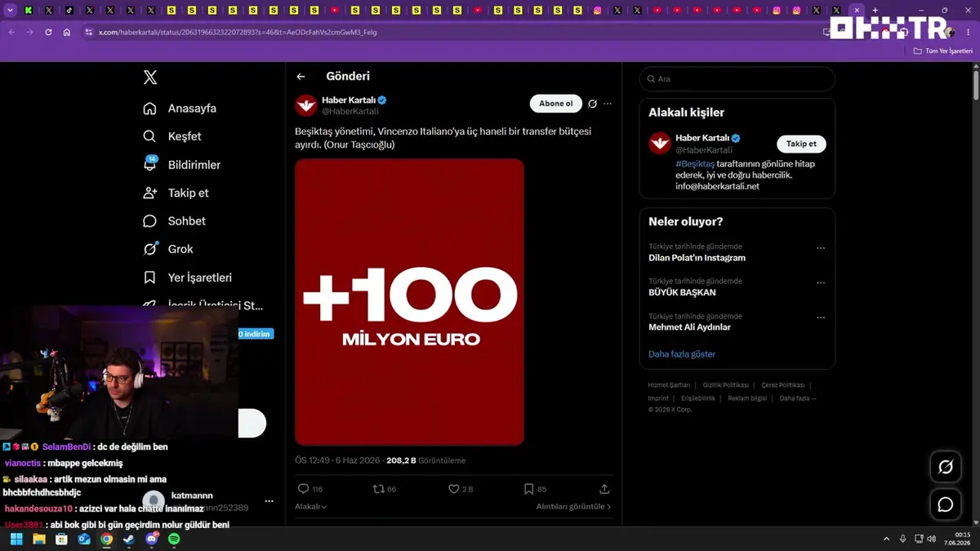
Task: Open the post's three-dot more menu
Action: [607, 104]
